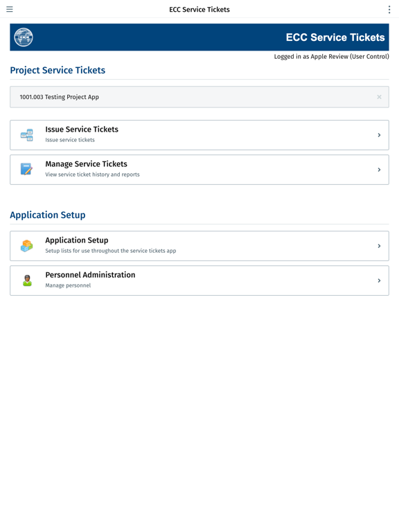The width and height of the screenshot is (399, 532).
Task: Click 'View service ticket history and reports' text
Action: pyautogui.click(x=92, y=175)
